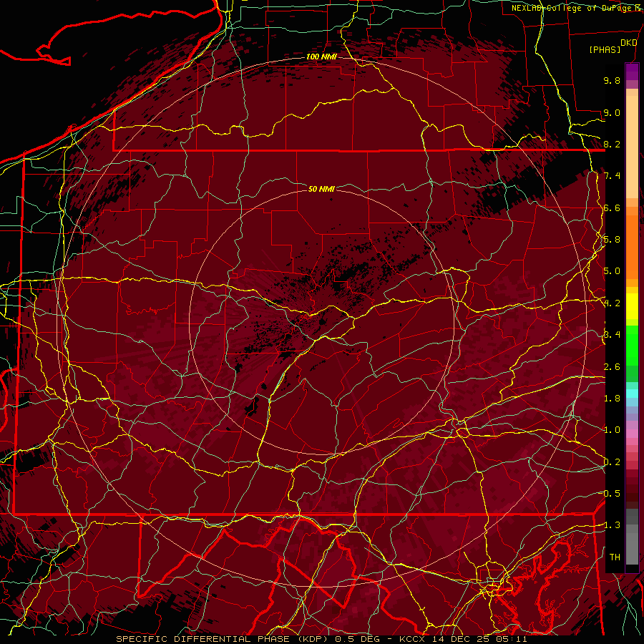
Task: Click the gray segment of the color bar
Action: 632,538
